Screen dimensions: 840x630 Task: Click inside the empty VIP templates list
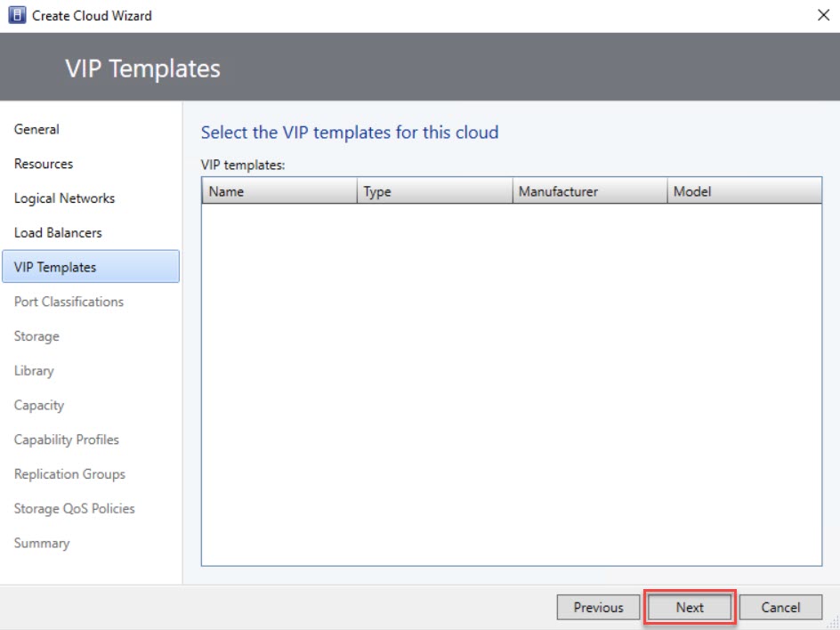[x=511, y=383]
